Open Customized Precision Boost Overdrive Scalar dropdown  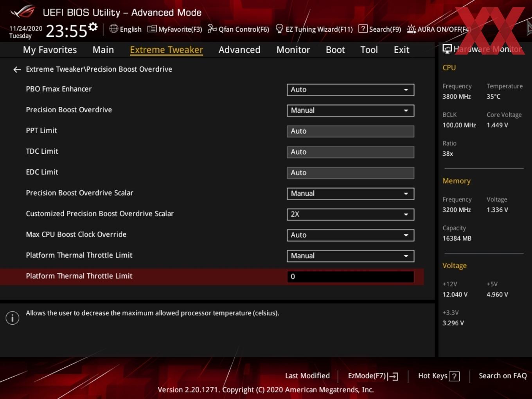(350, 214)
